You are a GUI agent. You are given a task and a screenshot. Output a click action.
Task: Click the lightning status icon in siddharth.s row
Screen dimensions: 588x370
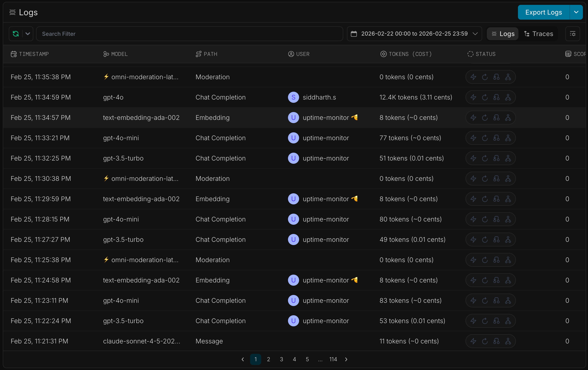point(473,97)
